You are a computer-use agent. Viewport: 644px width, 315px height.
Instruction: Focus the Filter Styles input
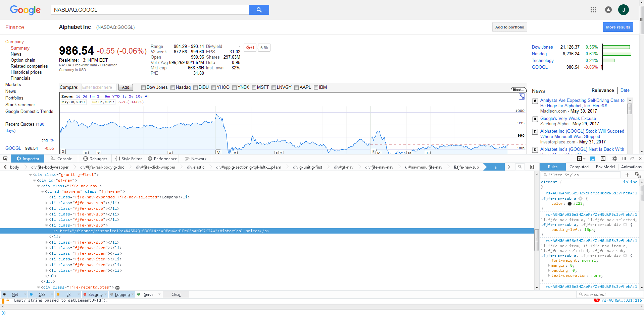581,175
